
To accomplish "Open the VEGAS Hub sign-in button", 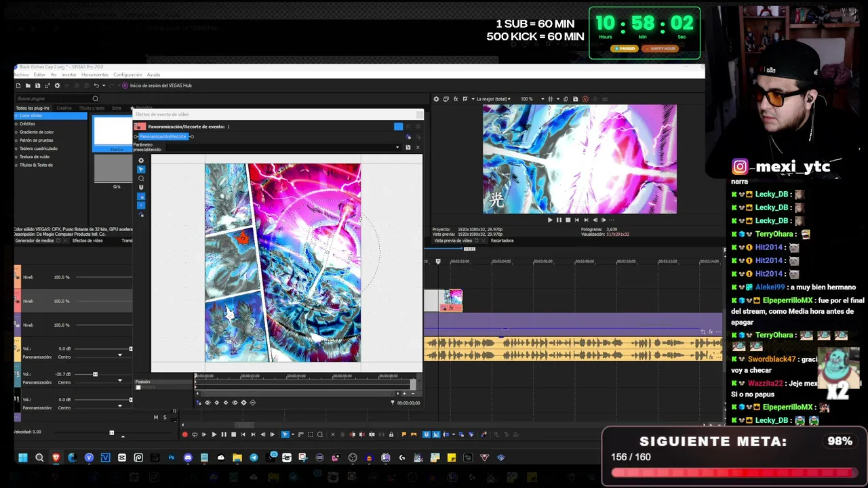I will (157, 85).
